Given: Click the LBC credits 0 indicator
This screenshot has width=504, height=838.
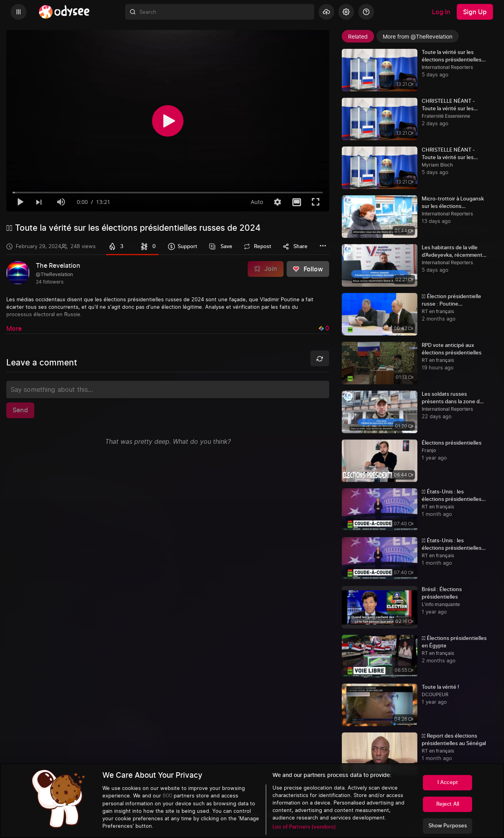Looking at the screenshot, I should click(x=324, y=328).
